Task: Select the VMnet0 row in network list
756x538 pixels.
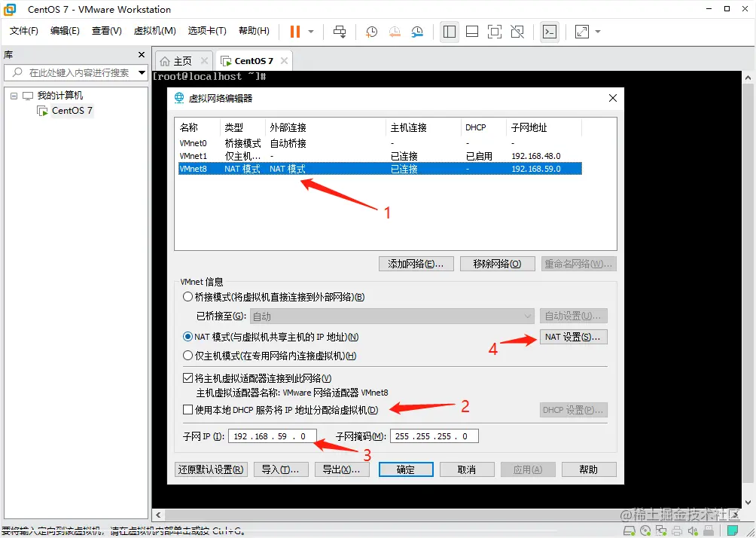Action: coord(380,143)
